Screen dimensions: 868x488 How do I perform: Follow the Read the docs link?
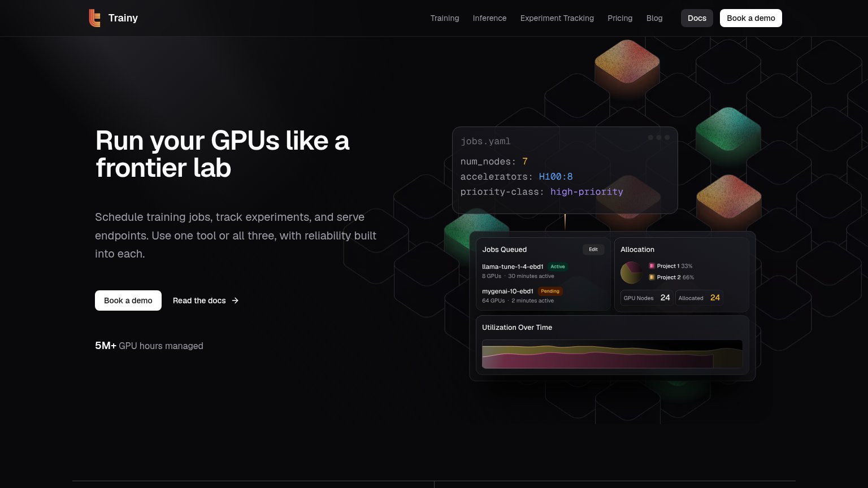tap(206, 300)
